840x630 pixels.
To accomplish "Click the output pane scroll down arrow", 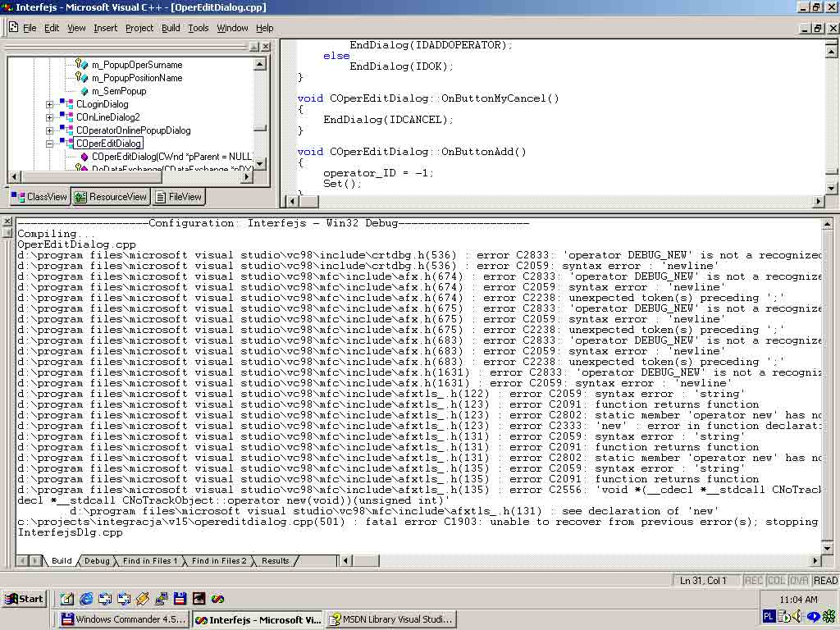I will tap(827, 548).
